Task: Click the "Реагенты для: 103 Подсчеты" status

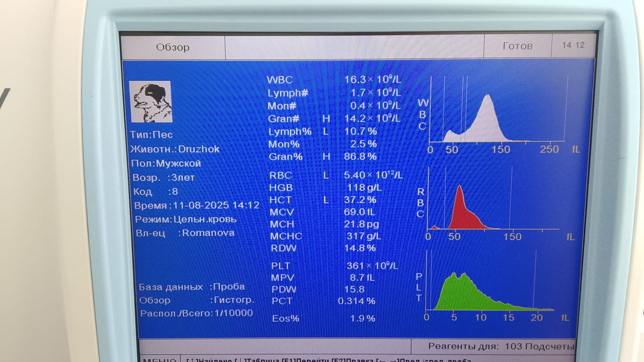Action: tap(501, 346)
